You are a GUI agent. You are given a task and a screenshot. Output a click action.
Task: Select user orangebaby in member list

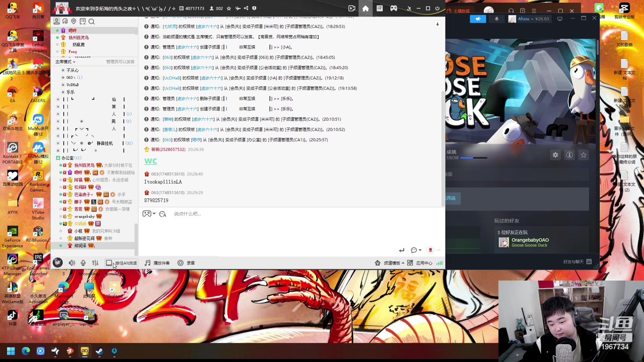pyautogui.click(x=85, y=217)
